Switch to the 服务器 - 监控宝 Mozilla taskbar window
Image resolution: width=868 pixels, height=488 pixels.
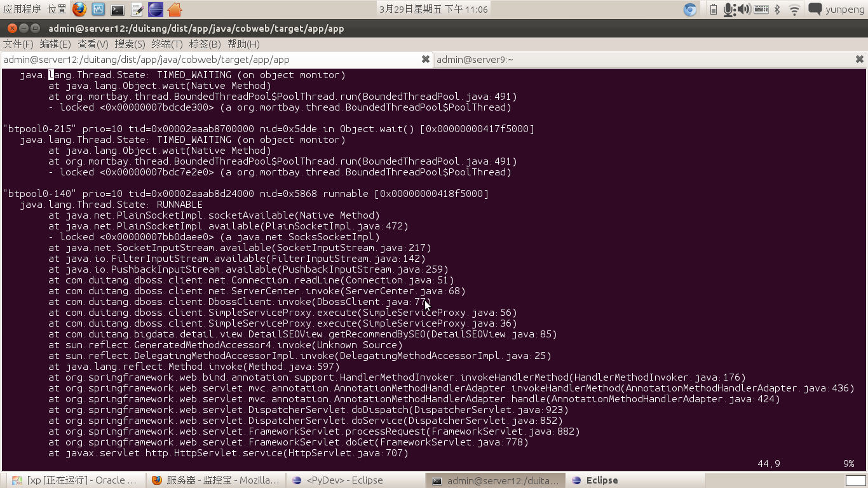click(x=215, y=480)
